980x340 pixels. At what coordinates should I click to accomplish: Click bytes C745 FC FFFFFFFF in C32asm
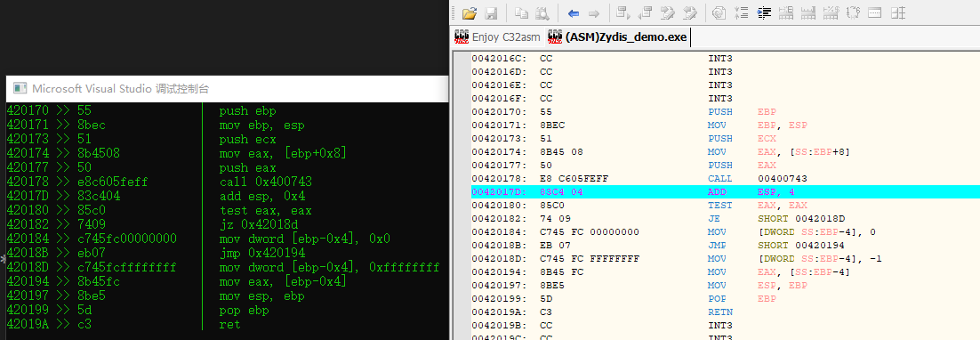tap(590, 259)
